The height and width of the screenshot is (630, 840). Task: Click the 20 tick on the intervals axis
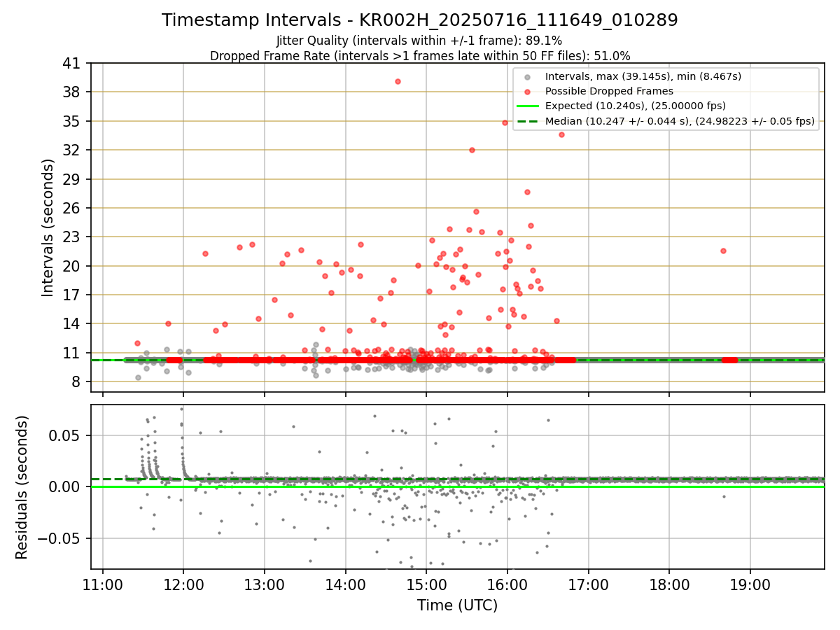[71, 266]
